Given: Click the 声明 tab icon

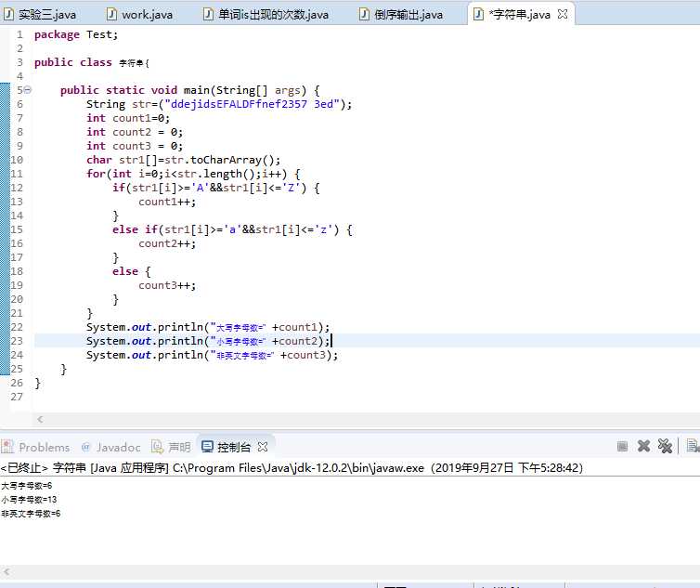Looking at the screenshot, I should tap(158, 447).
